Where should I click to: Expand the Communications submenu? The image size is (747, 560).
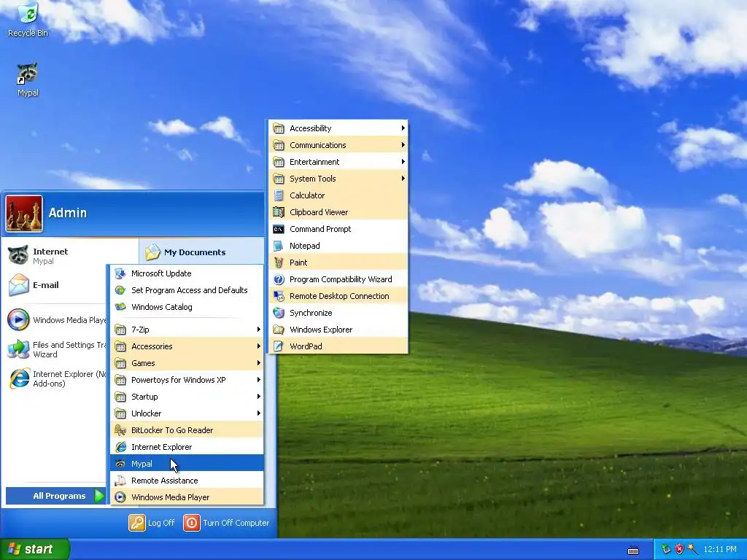(338, 145)
